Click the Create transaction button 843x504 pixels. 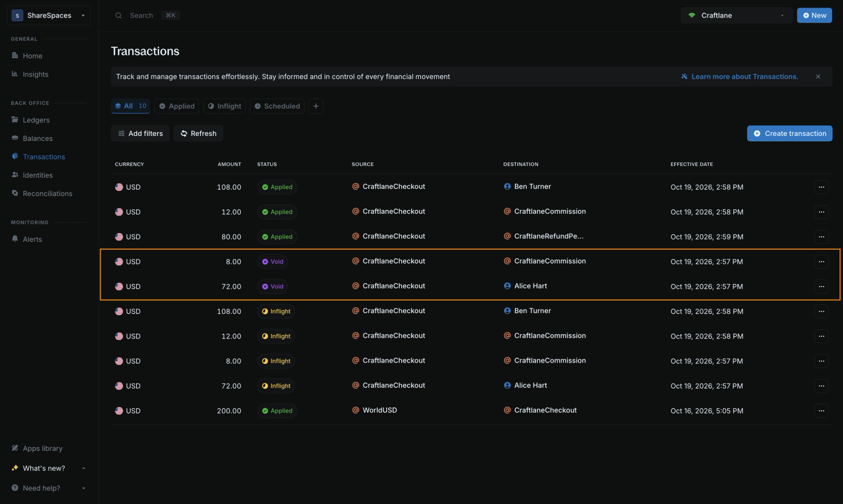789,133
